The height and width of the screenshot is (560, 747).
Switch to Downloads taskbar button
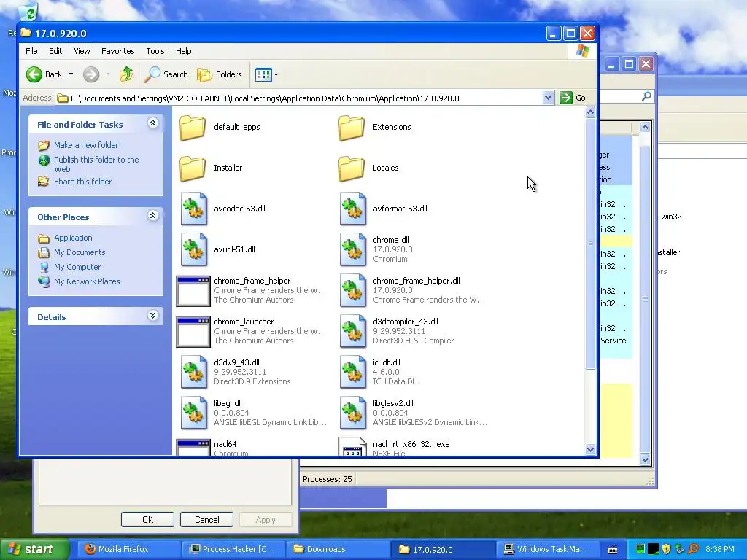click(x=338, y=549)
